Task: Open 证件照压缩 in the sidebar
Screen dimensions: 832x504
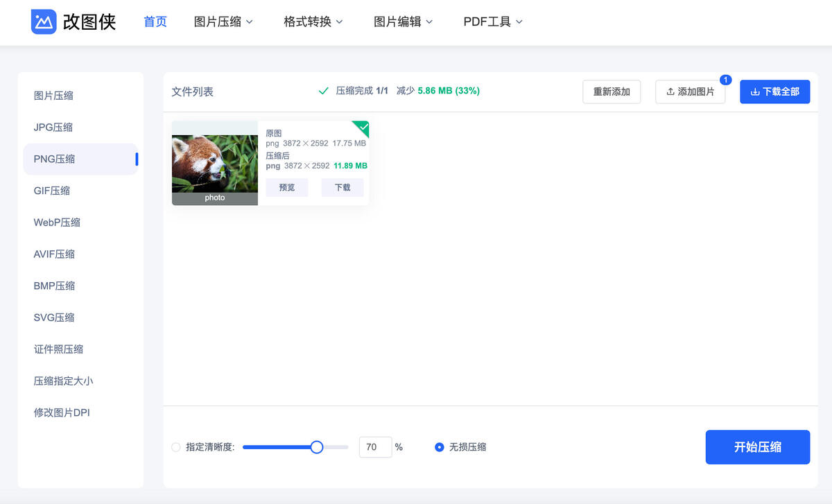Action: [x=80, y=349]
